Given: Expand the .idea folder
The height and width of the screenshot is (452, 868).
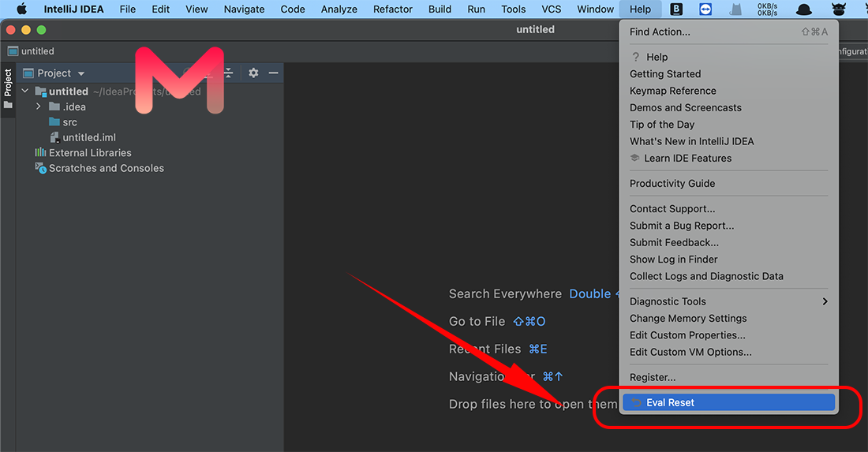Looking at the screenshot, I should click(38, 106).
